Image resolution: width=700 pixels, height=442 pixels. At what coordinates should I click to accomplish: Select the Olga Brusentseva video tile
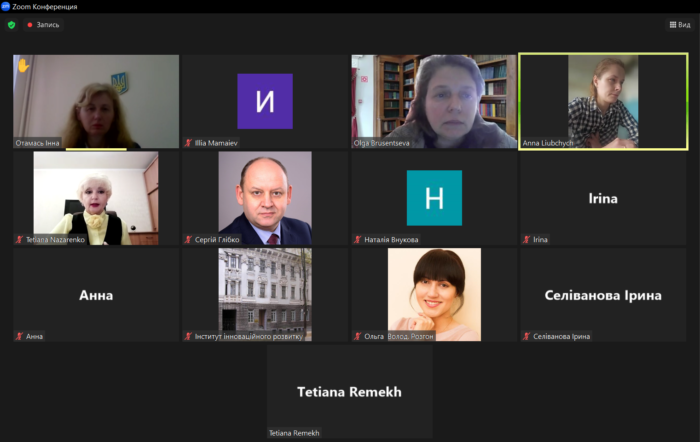434,101
